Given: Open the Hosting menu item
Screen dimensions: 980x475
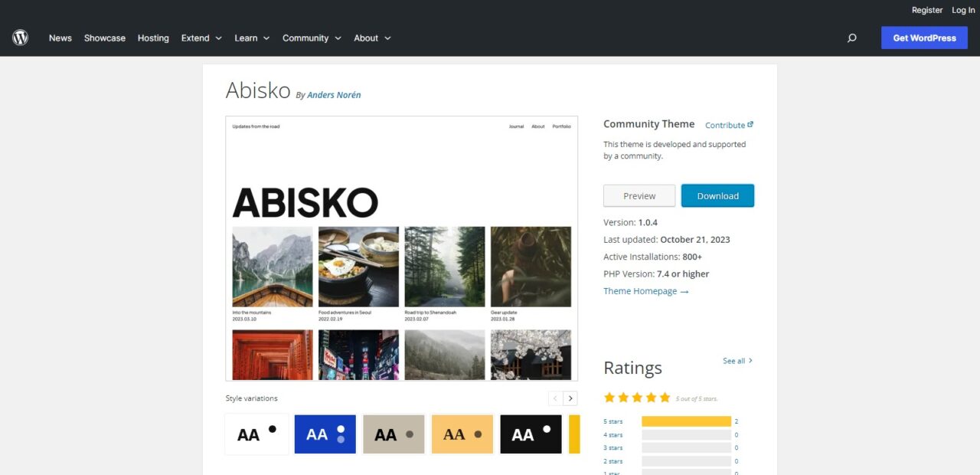Looking at the screenshot, I should (153, 38).
